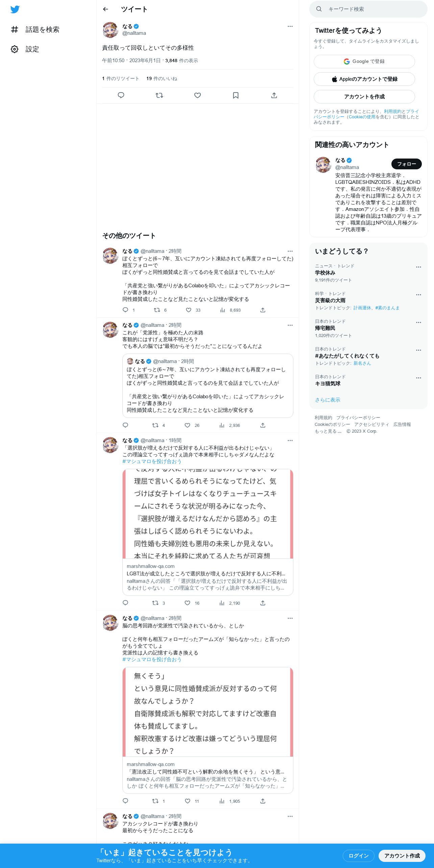Open the marshmallow-qa.com card about LGBT法

click(208, 532)
